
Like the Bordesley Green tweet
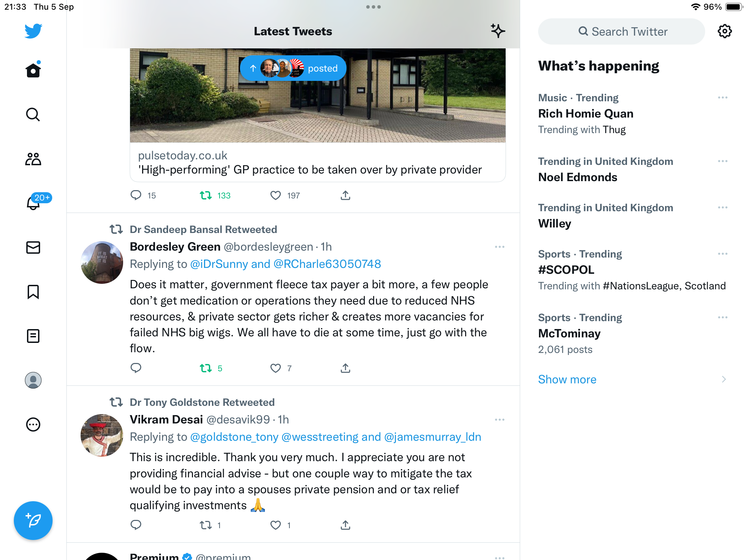[x=275, y=368]
